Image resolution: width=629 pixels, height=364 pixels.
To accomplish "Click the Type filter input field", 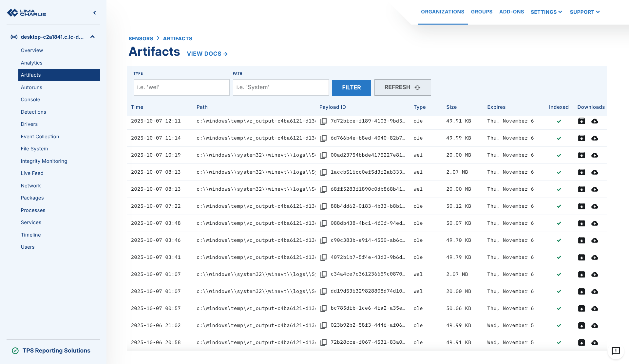I will point(181,87).
